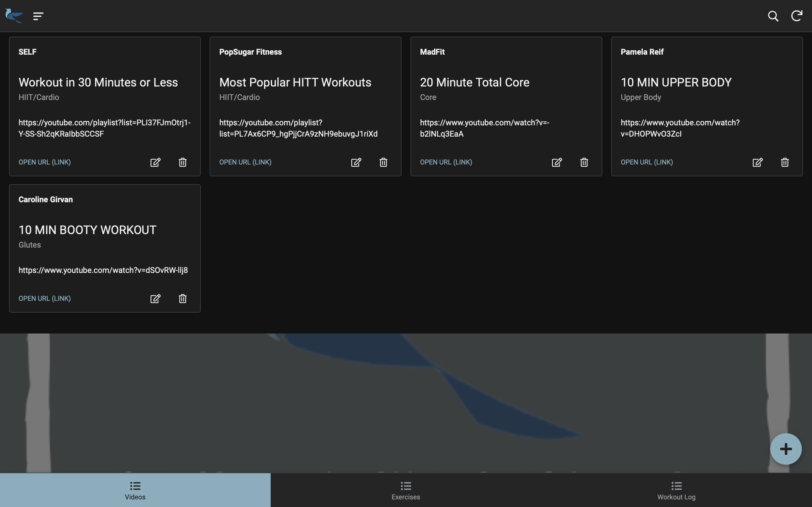Delete the Pamela Reif video card
Image resolution: width=812 pixels, height=507 pixels.
(x=784, y=162)
